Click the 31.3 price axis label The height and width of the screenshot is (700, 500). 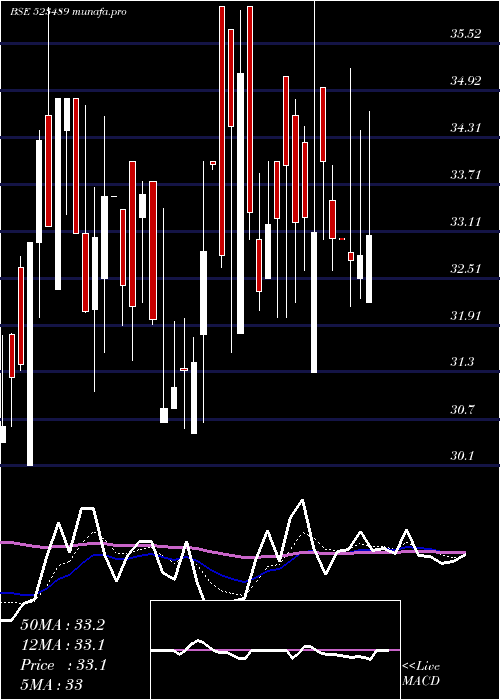462,362
